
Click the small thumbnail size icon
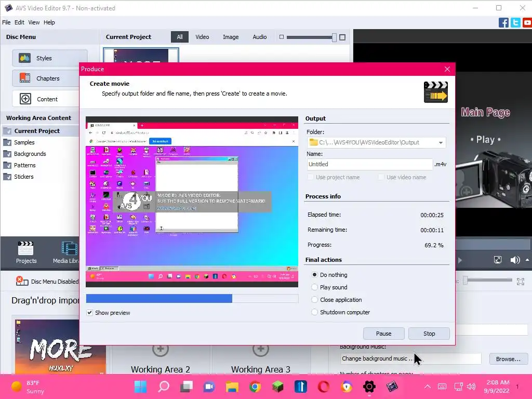click(x=281, y=37)
